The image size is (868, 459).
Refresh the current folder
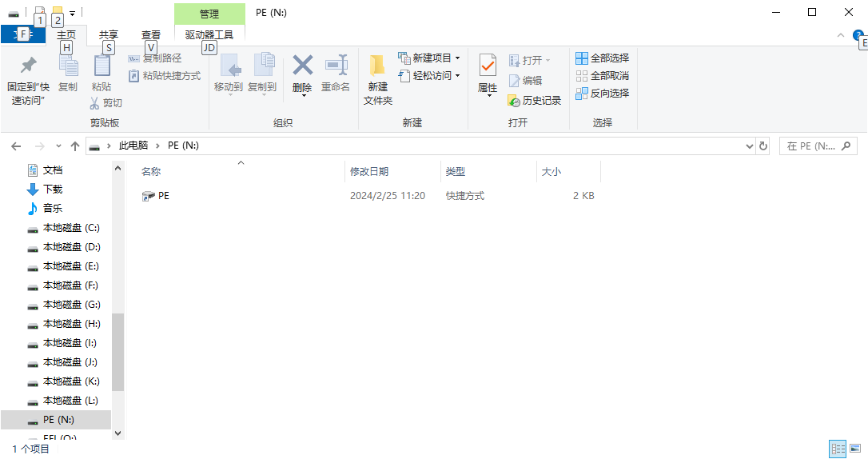(763, 146)
